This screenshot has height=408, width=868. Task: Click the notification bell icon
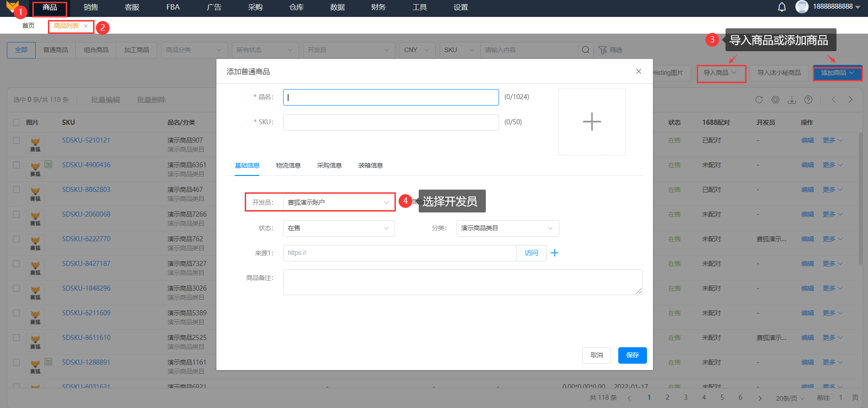782,7
